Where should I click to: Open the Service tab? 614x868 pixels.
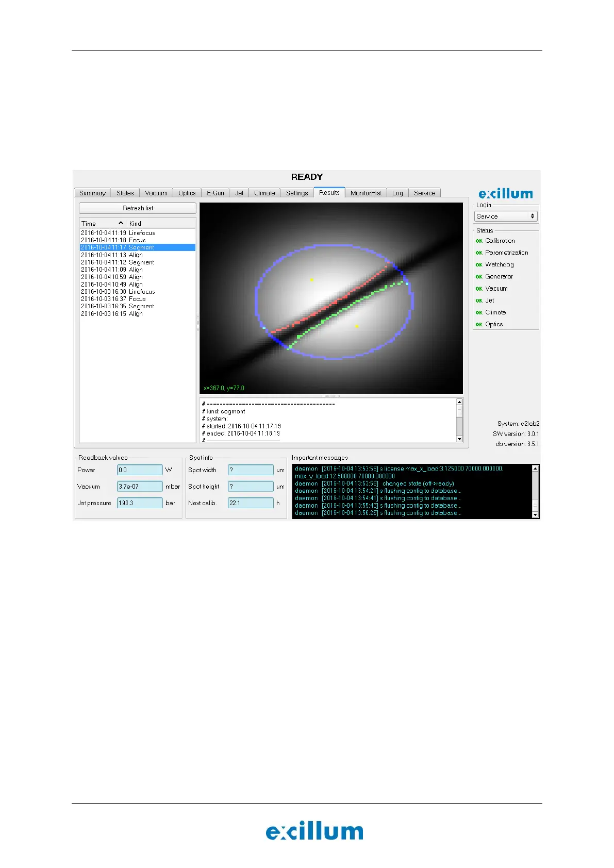pos(424,193)
